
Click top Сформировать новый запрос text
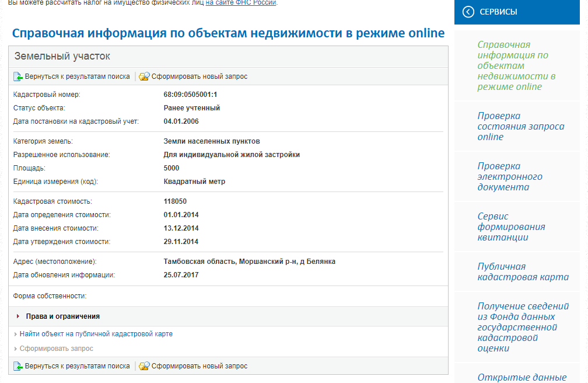(199, 76)
